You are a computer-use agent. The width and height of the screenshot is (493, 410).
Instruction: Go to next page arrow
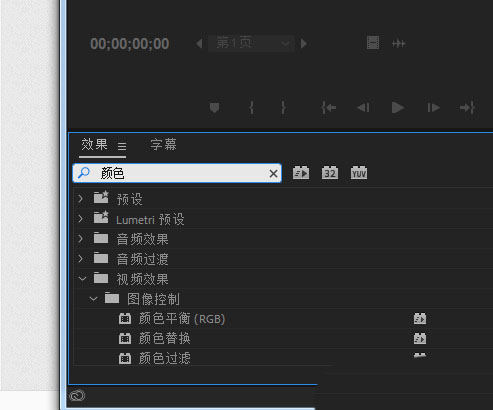point(304,43)
